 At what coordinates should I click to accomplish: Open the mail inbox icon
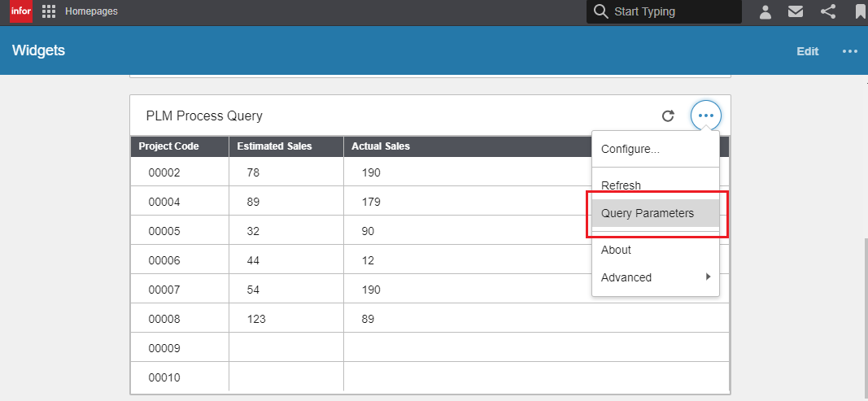pyautogui.click(x=796, y=11)
